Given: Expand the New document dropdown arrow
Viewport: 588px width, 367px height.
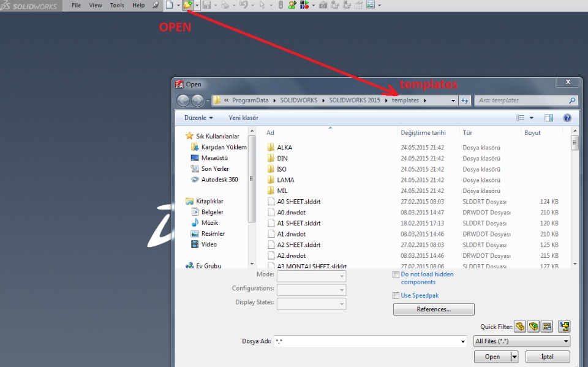Looking at the screenshot, I should tap(178, 6).
